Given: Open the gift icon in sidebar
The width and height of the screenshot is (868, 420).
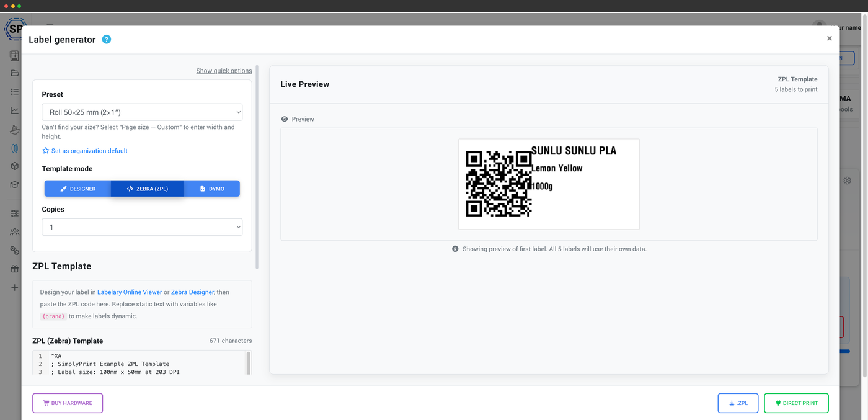Looking at the screenshot, I should (x=15, y=269).
